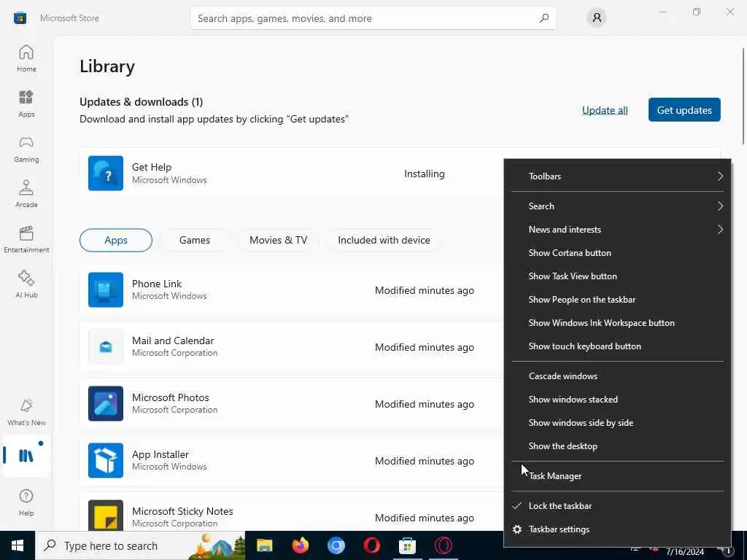Open the user profile account icon

click(x=597, y=18)
